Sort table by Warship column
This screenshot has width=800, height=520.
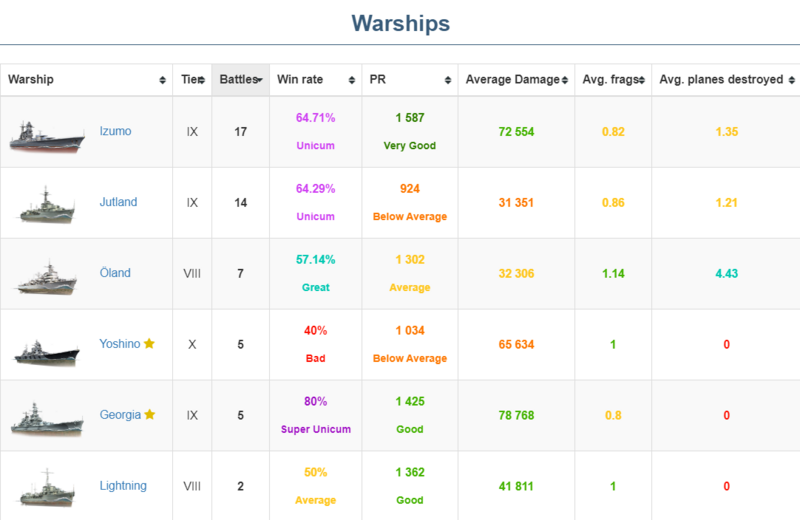[x=86, y=80]
